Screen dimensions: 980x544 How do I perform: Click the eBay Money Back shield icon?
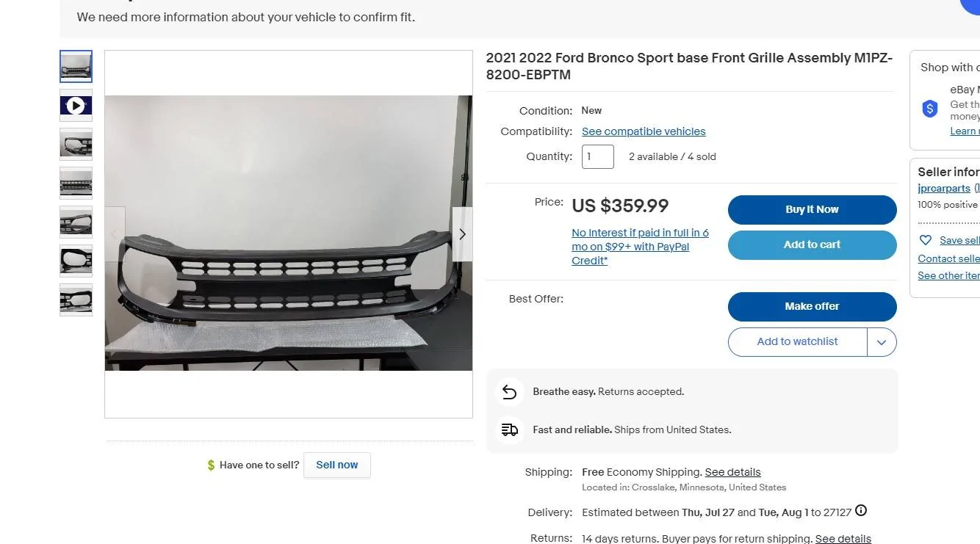point(930,109)
